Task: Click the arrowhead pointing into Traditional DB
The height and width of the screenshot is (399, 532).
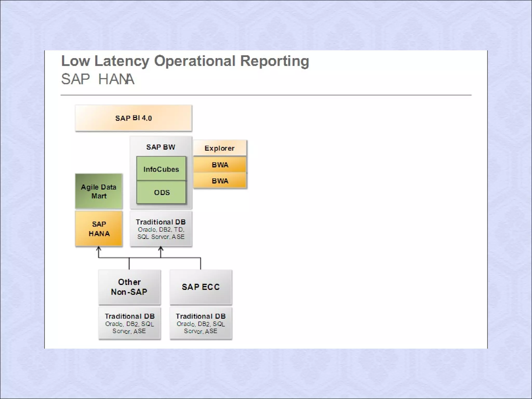Action: tap(161, 249)
